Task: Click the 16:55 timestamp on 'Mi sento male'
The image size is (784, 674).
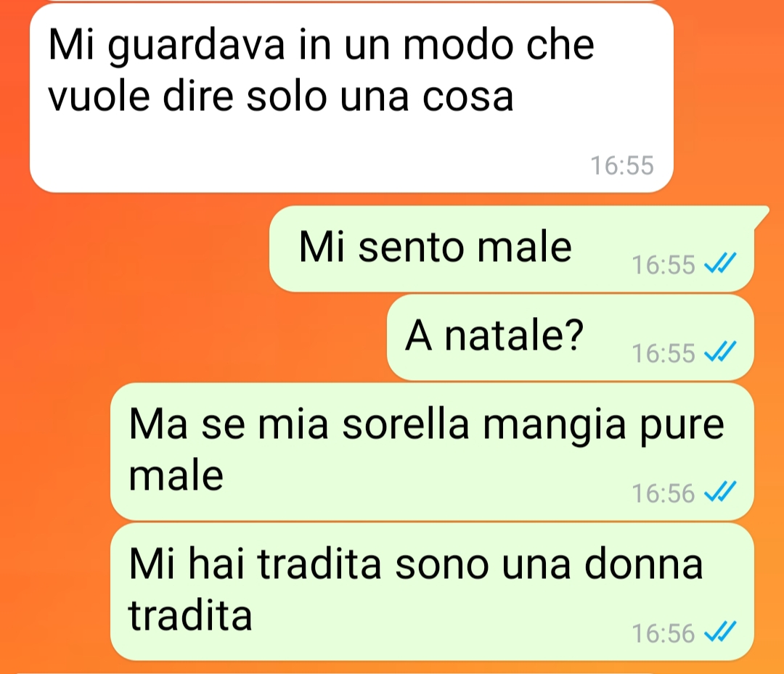Action: click(663, 264)
